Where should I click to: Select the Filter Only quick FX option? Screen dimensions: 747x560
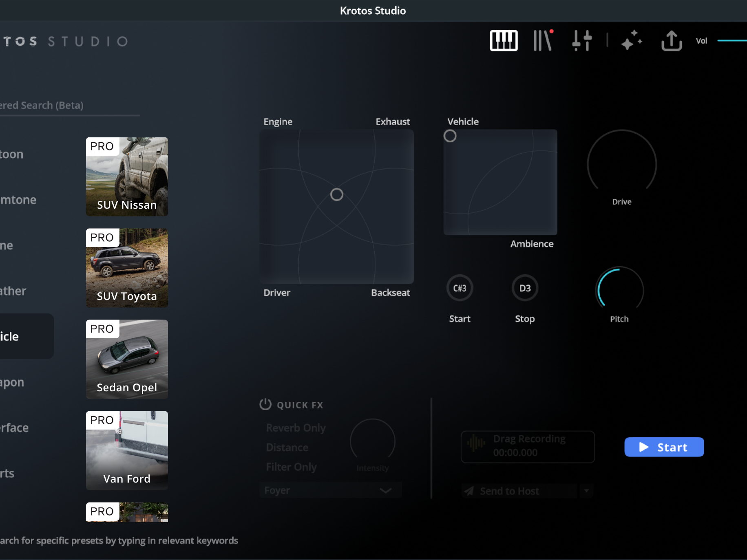(x=291, y=467)
